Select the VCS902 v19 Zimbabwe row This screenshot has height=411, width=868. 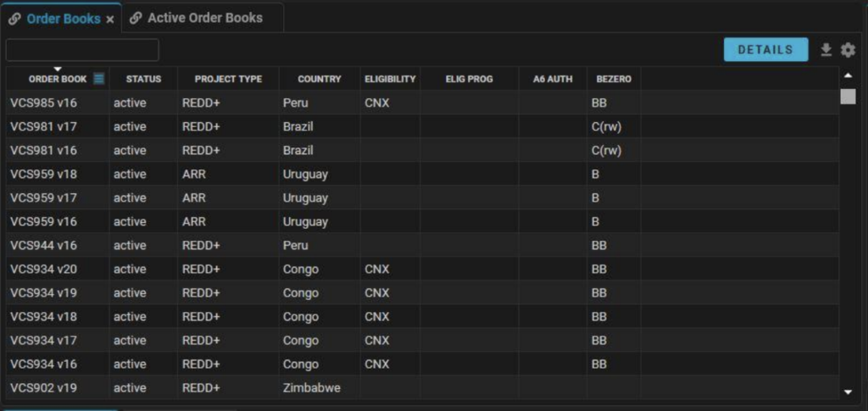(423, 388)
